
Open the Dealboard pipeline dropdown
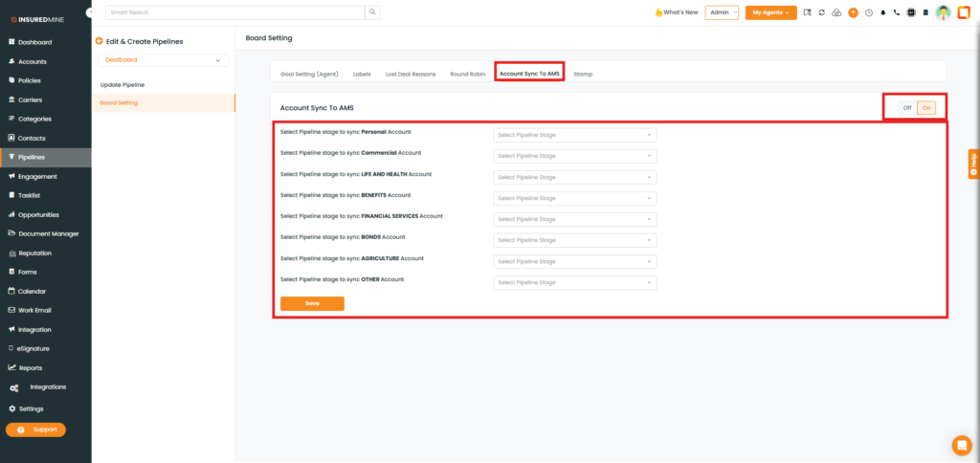click(x=163, y=60)
